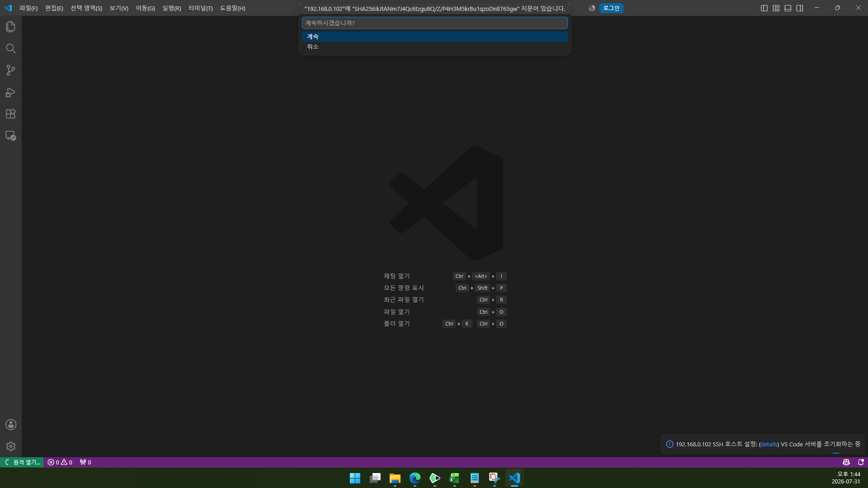Open Snipping Tool from the taskbar
The width and height of the screenshot is (868, 488).
point(495,478)
